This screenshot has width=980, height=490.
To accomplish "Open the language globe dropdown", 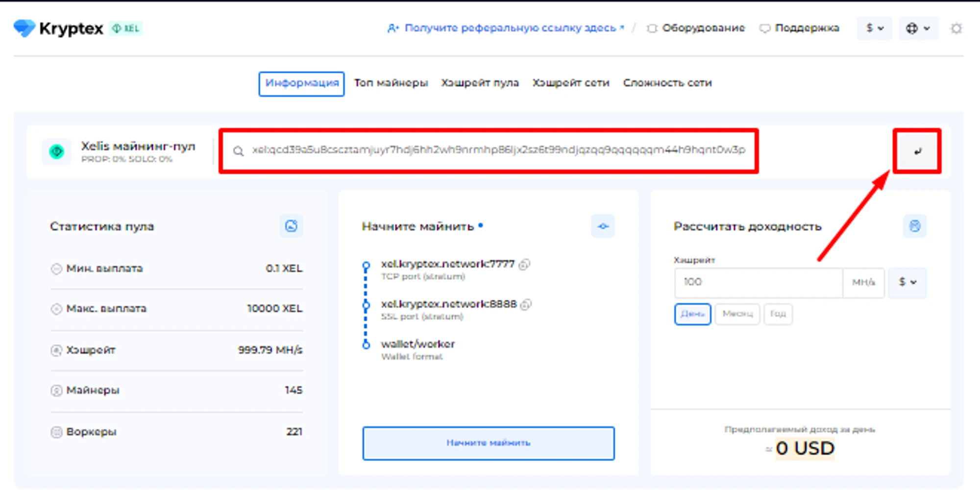I will coord(918,28).
